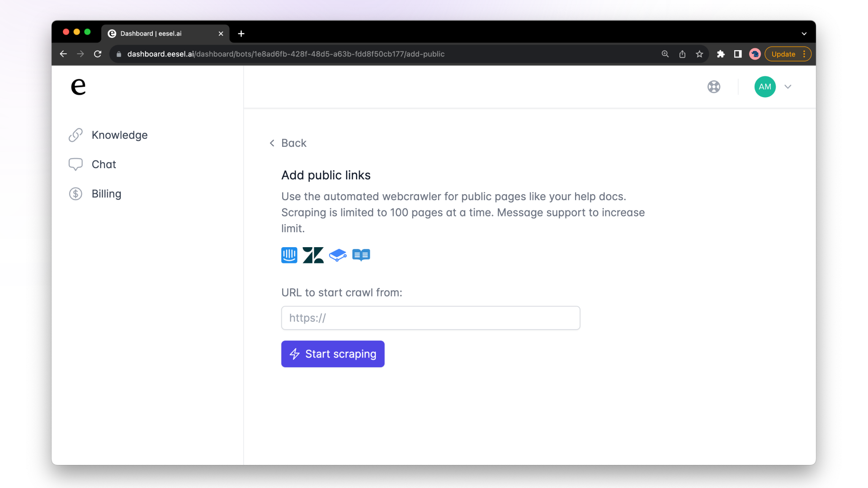Expand the user account dropdown menu
Image resolution: width=868 pixels, height=488 pixels.
tap(788, 86)
